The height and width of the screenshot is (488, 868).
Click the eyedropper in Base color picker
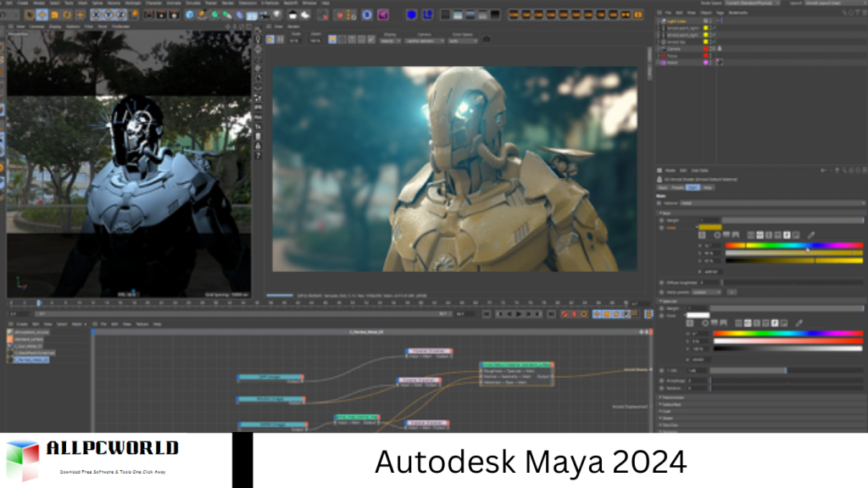coord(811,236)
